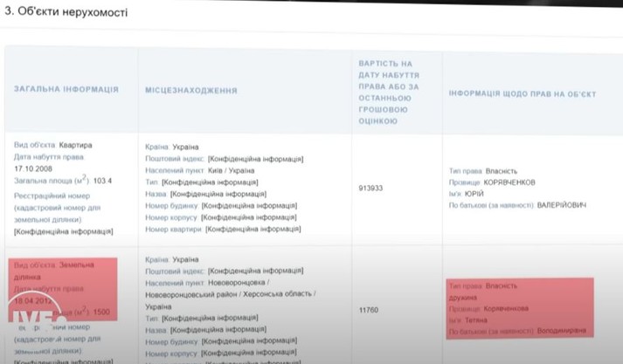The height and width of the screenshot is (364, 623).
Task: Click the land plot value 11760
Action: pyautogui.click(x=370, y=310)
